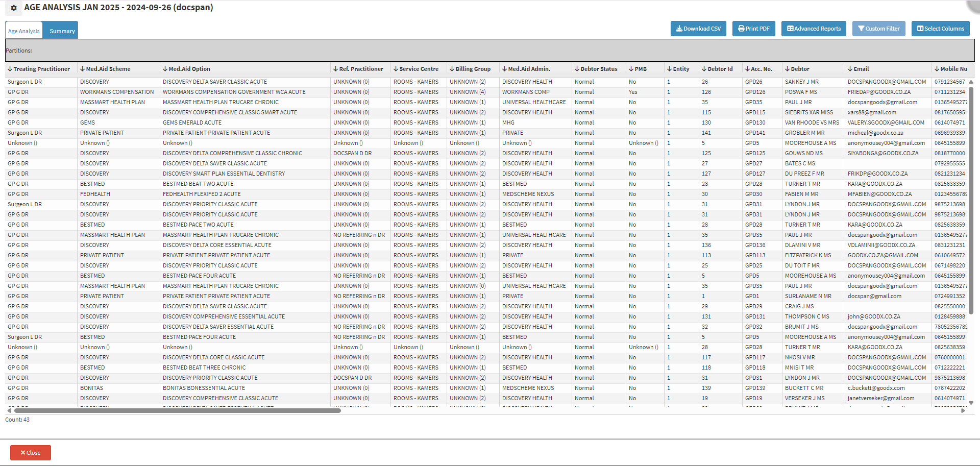980x466 pixels.
Task: Click the horizontal scrollbar under the table
Action: [177, 410]
